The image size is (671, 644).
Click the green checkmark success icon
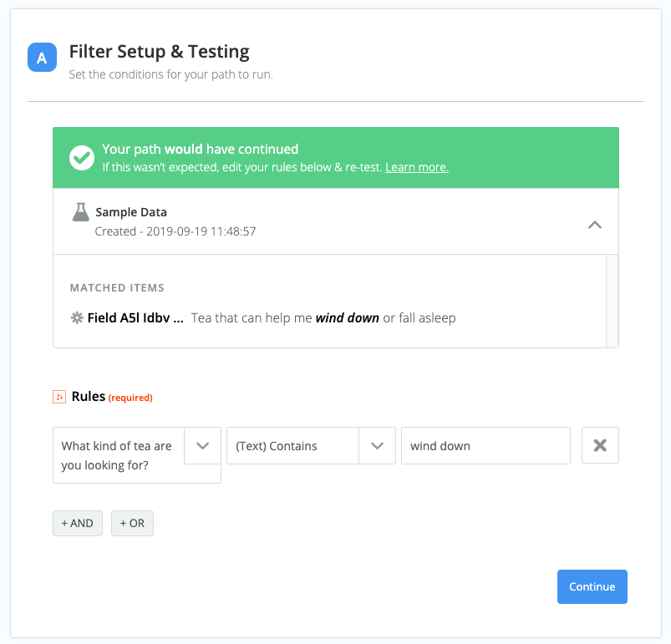tap(82, 158)
